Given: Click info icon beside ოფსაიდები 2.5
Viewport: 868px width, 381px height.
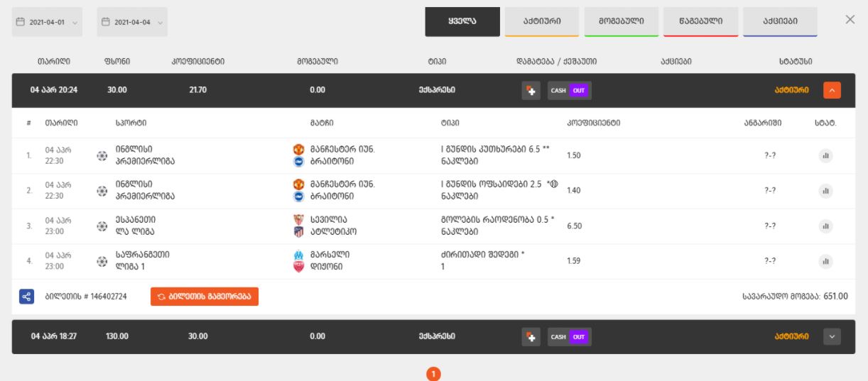Looking at the screenshot, I should pyautogui.click(x=554, y=184).
